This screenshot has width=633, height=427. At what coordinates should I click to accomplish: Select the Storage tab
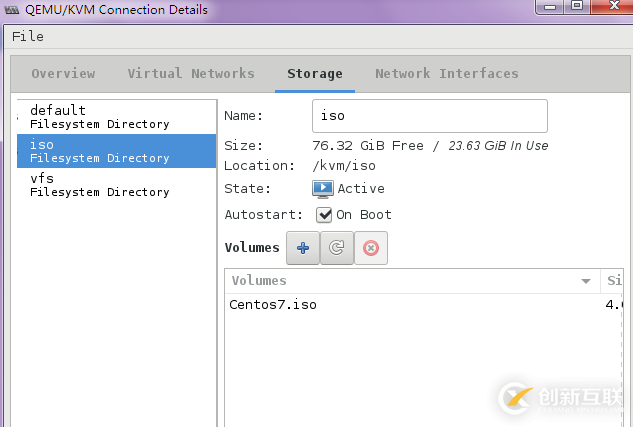tap(315, 73)
